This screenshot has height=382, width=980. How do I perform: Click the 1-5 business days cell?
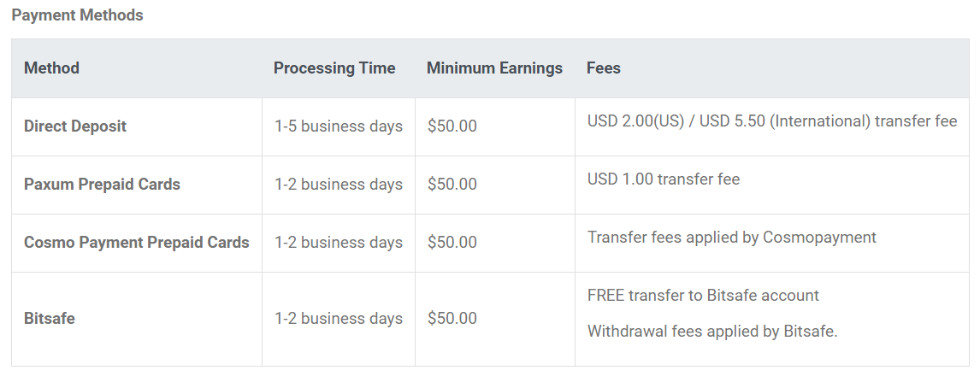coord(339,126)
